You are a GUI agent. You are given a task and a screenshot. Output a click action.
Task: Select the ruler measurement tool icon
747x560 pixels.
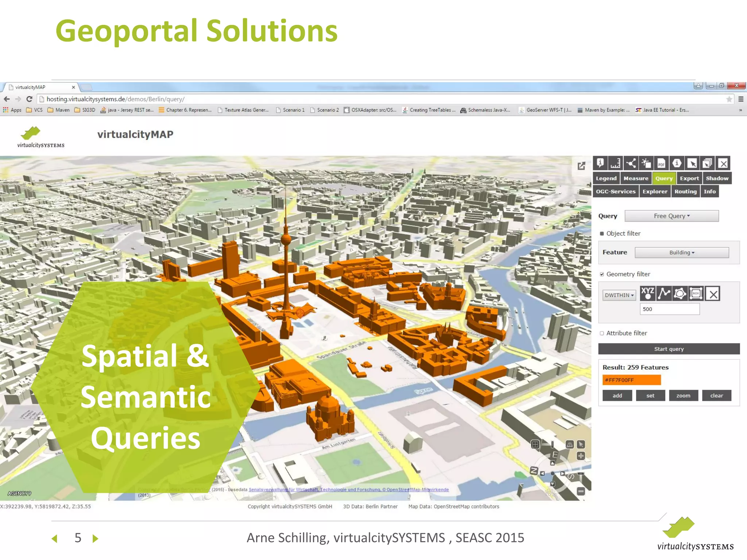(616, 163)
